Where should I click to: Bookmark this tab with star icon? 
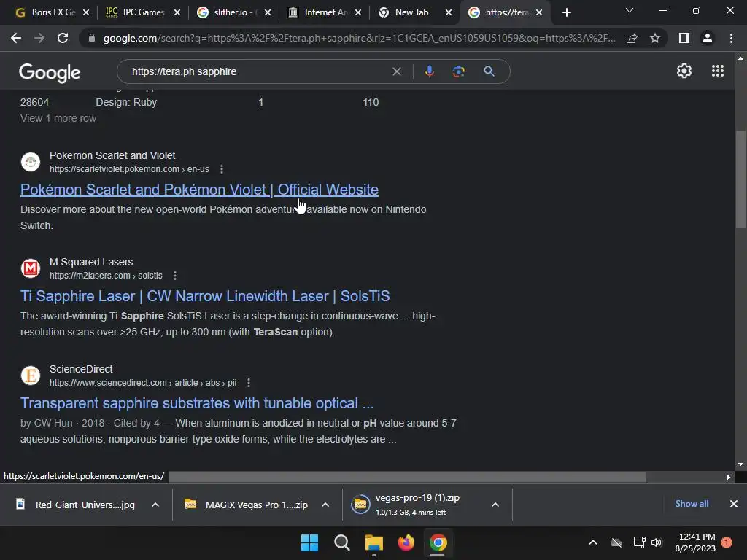(x=655, y=38)
